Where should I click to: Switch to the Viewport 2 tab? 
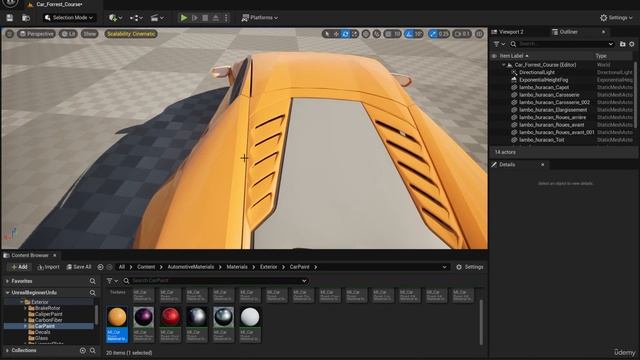coord(507,32)
